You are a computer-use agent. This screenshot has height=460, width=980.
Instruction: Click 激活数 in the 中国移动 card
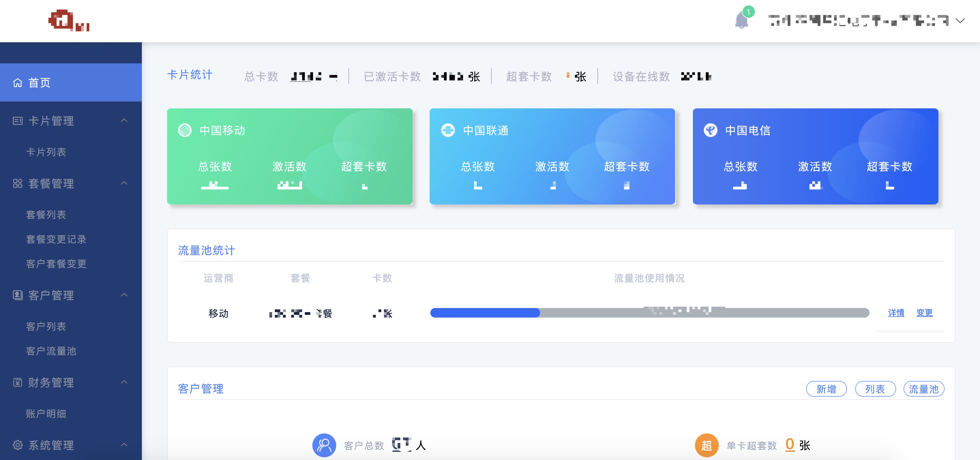click(289, 167)
